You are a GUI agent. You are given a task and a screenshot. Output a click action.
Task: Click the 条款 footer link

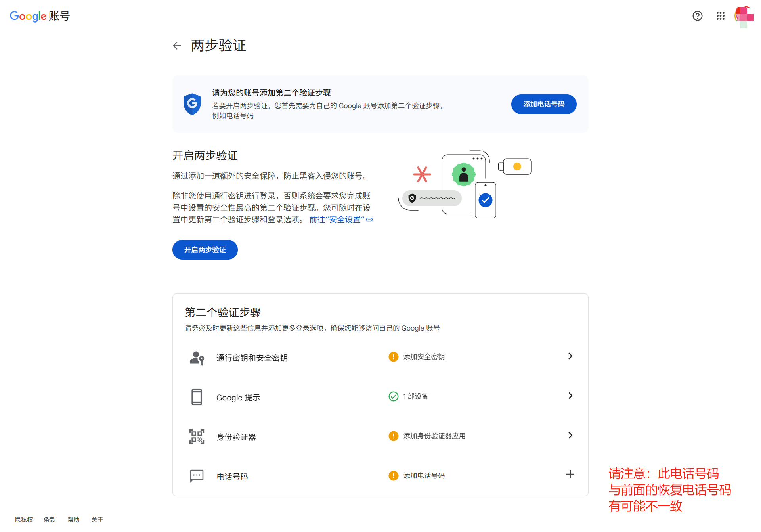tap(50, 519)
